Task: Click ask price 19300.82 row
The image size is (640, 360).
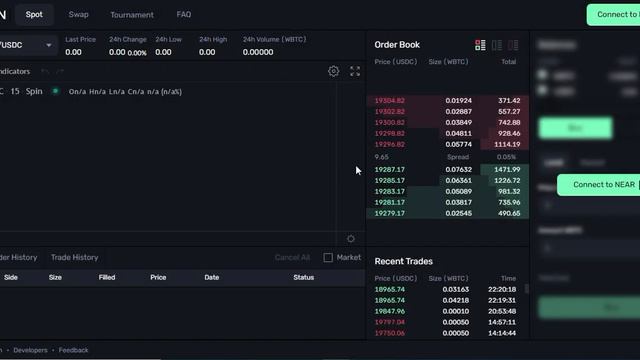Action: [448, 122]
